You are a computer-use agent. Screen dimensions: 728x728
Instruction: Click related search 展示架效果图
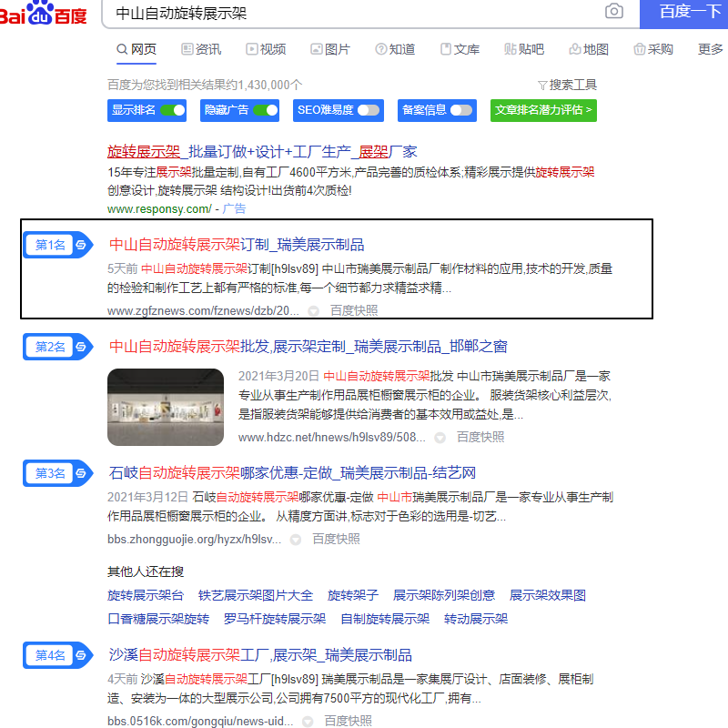[548, 595]
